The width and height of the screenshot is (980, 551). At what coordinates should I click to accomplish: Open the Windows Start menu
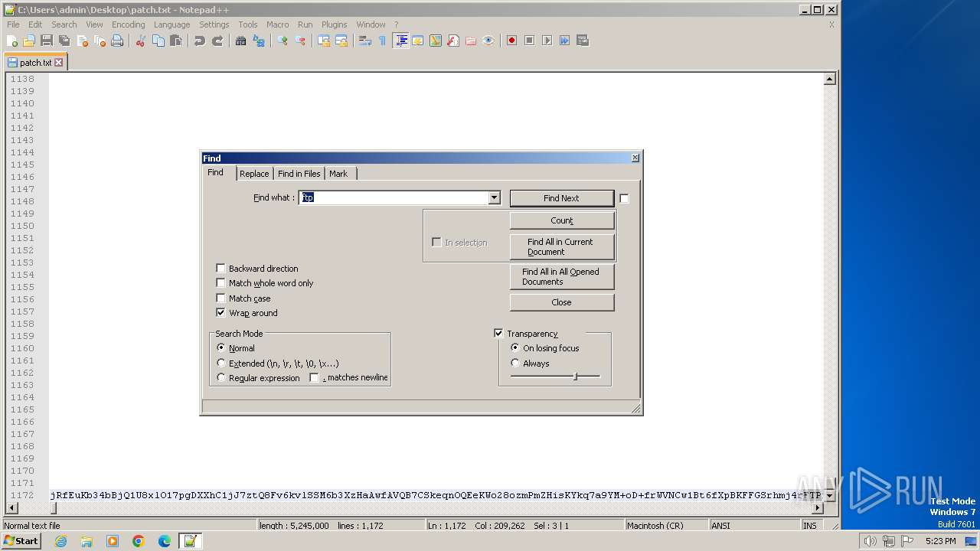tap(21, 541)
